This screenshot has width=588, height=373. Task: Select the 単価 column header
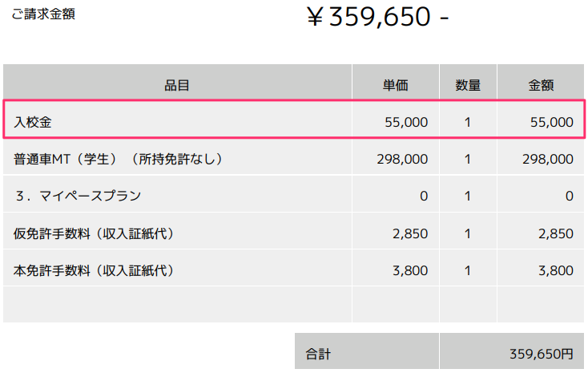pos(396,84)
